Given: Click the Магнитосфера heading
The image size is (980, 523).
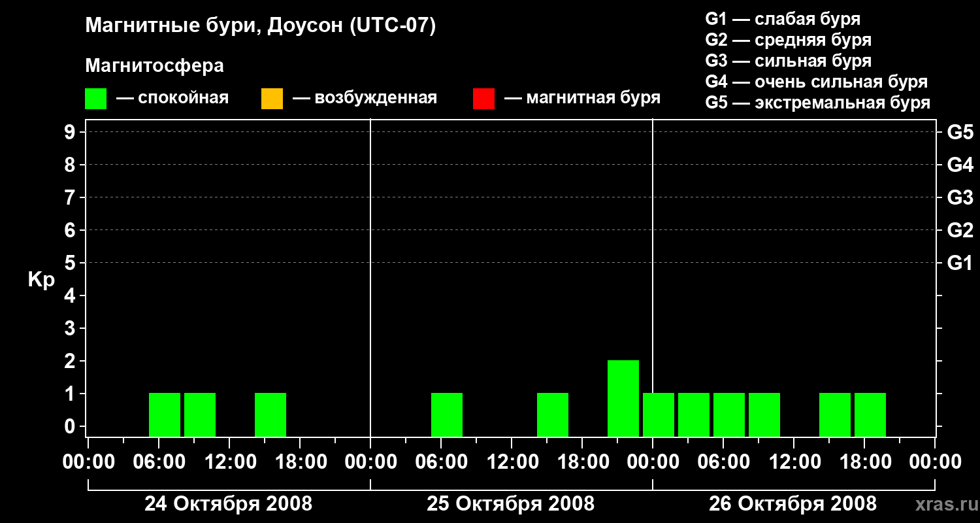Looking at the screenshot, I should pyautogui.click(x=154, y=66).
